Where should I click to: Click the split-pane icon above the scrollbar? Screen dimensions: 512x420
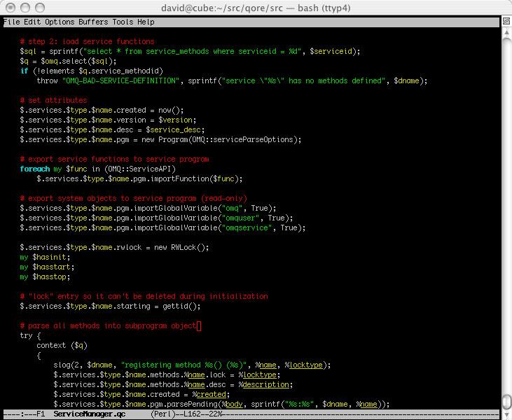tap(506, 22)
